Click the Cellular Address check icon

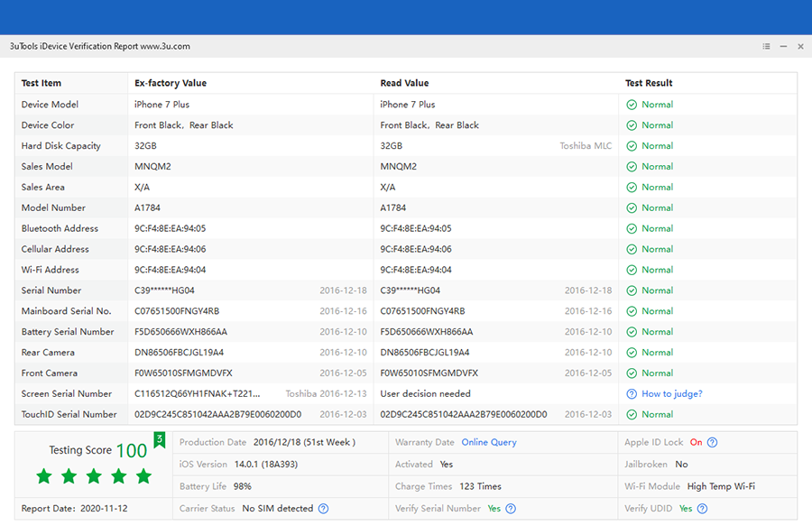pyautogui.click(x=632, y=250)
